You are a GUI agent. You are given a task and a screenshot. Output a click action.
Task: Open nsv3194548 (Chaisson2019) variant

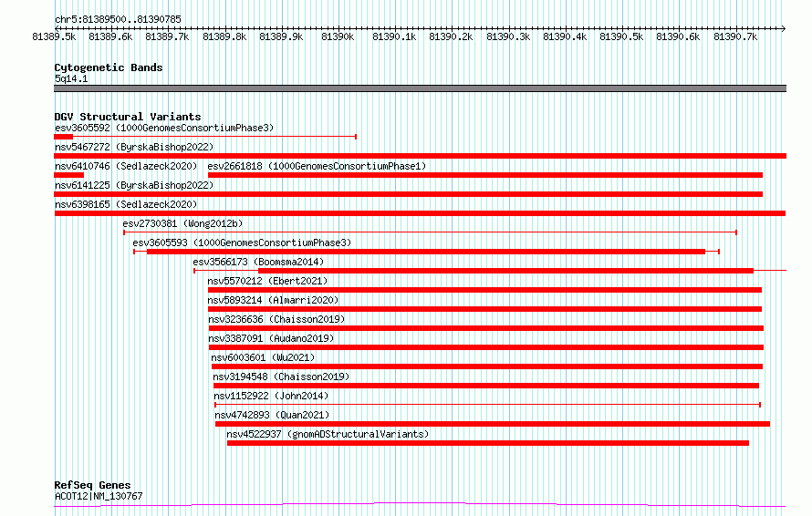[281, 377]
